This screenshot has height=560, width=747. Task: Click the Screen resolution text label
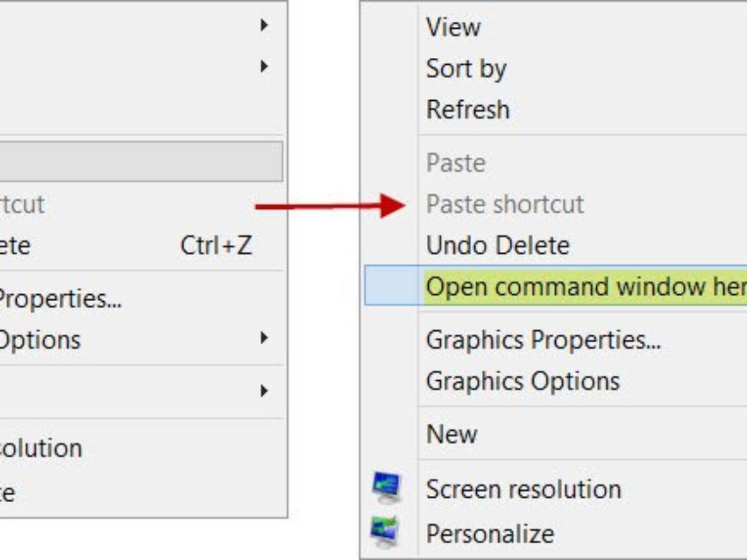click(524, 489)
